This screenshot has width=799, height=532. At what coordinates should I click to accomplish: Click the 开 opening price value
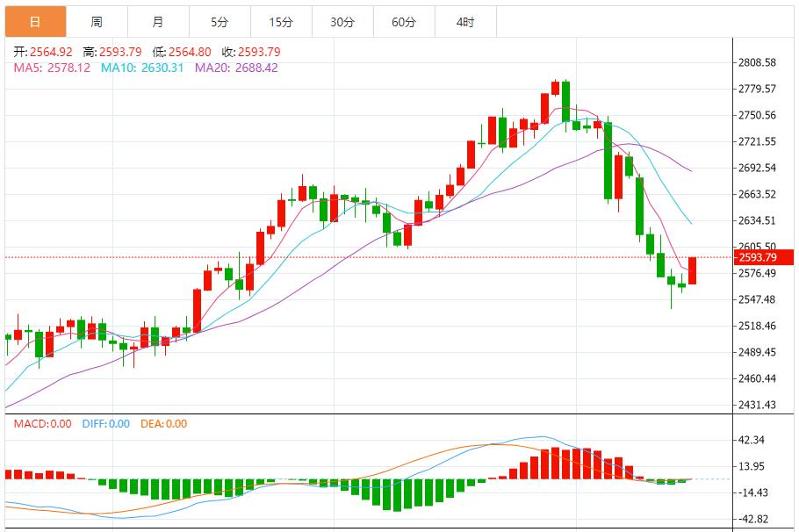51,52
